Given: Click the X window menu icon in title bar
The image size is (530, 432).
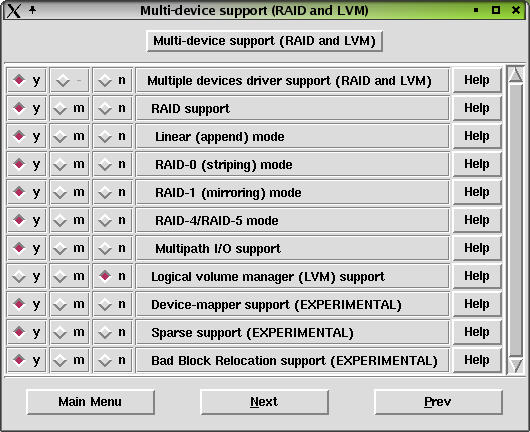Looking at the screenshot, I should [x=13, y=10].
